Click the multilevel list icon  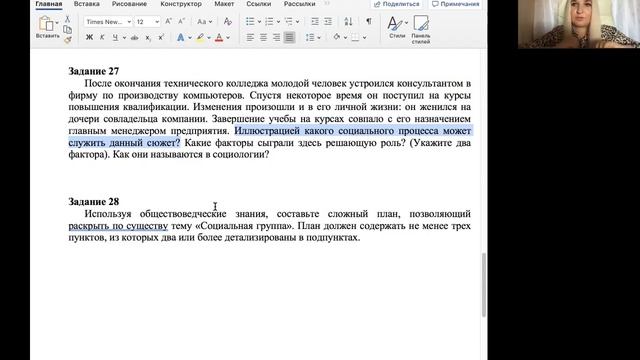(289, 21)
